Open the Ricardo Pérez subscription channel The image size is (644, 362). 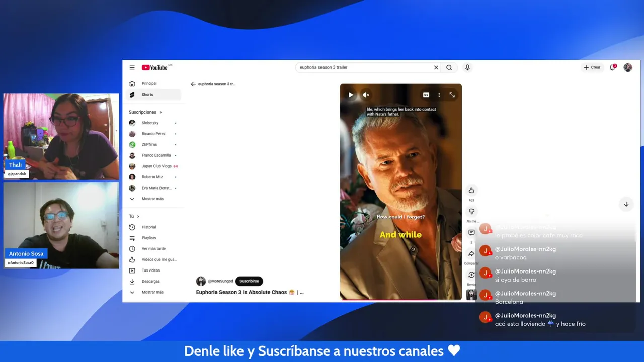click(x=152, y=134)
